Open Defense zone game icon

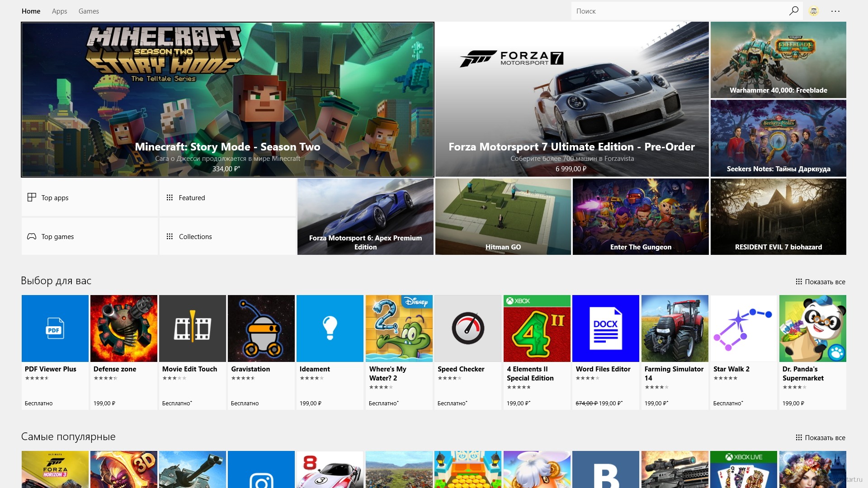pos(124,328)
